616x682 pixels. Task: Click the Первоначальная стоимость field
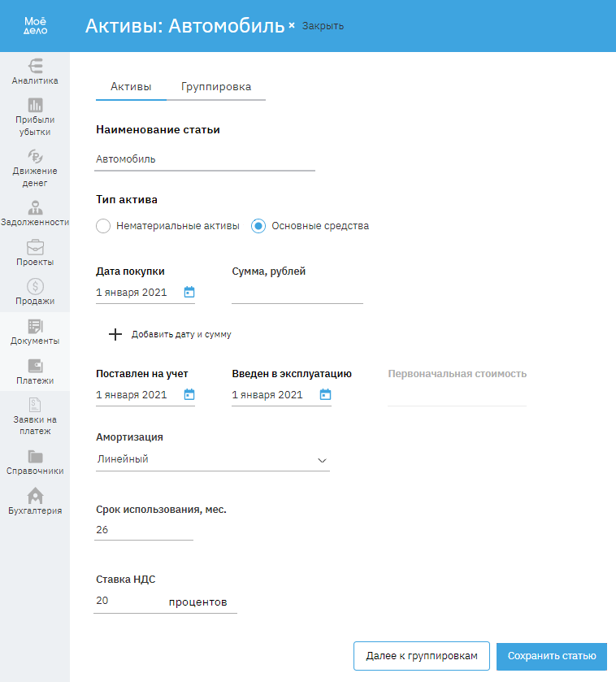457,395
